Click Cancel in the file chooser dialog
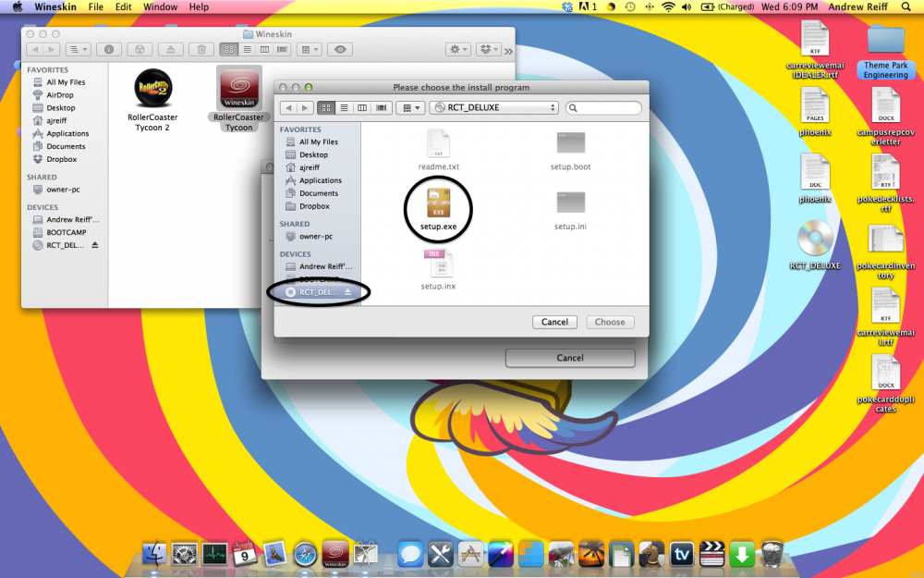The height and width of the screenshot is (578, 924). coord(554,322)
